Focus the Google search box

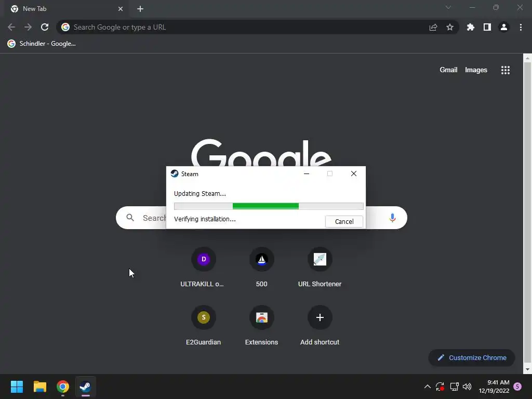click(261, 218)
